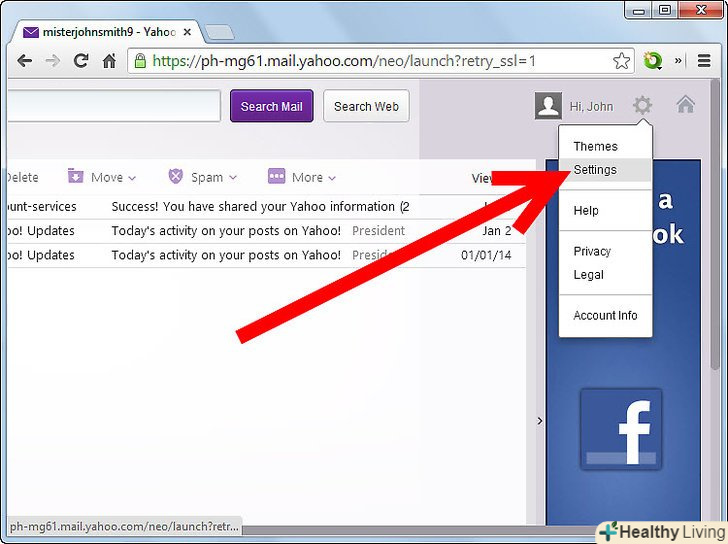Select Privacy in the gear menu
This screenshot has width=728, height=544.
[592, 251]
